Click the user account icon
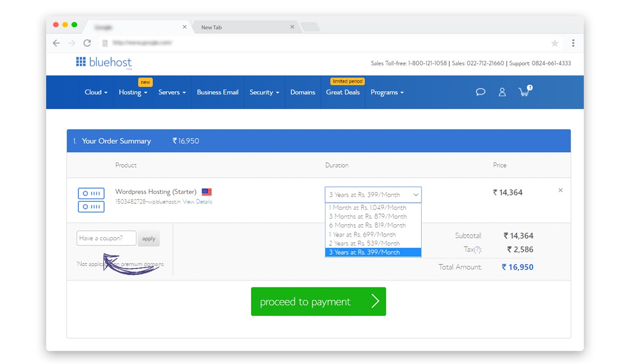The height and width of the screenshot is (364, 630). tap(502, 92)
